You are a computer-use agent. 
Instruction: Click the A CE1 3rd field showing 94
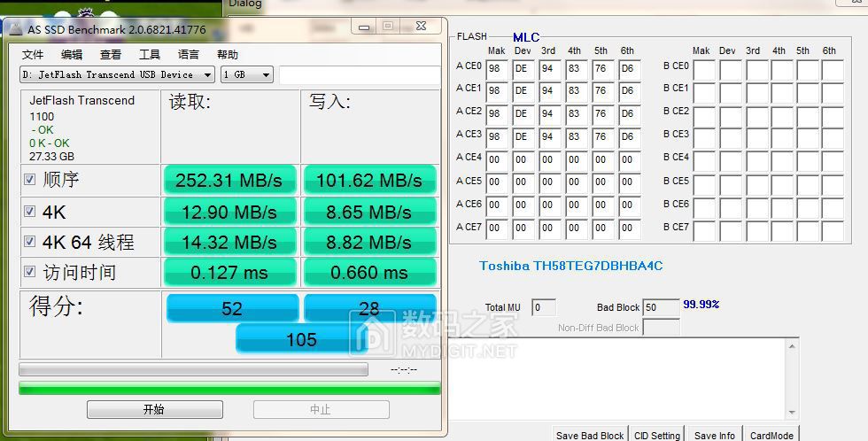pos(550,92)
